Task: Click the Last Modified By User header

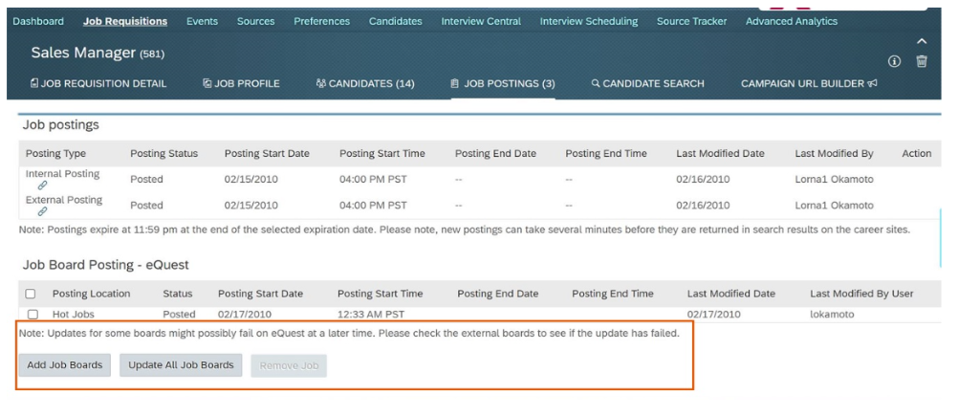Action: pyautogui.click(x=861, y=294)
